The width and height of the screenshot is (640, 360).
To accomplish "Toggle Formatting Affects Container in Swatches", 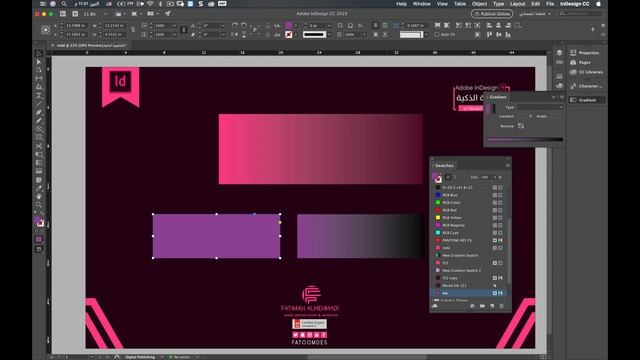I will [x=448, y=177].
